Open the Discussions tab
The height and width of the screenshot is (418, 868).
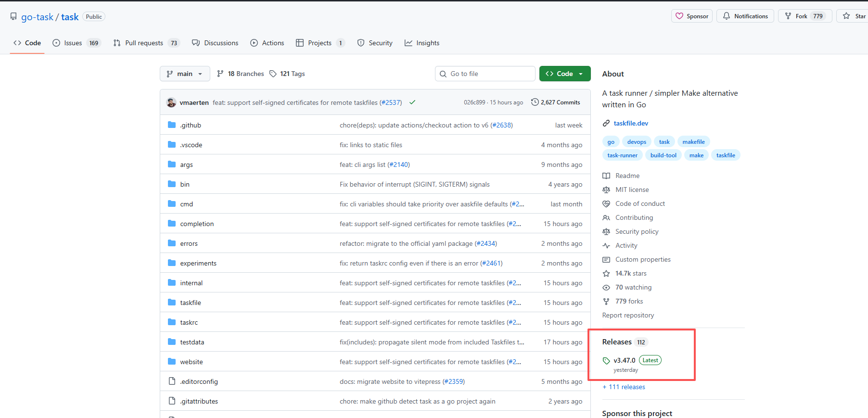pyautogui.click(x=215, y=43)
